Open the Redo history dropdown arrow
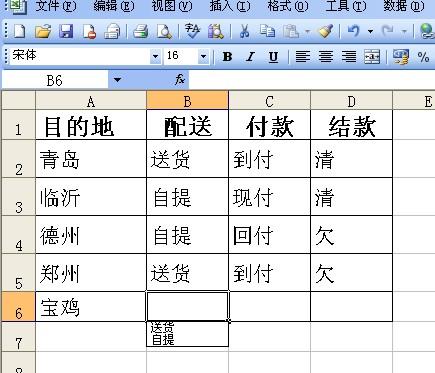This screenshot has height=373, width=435. 404,31
